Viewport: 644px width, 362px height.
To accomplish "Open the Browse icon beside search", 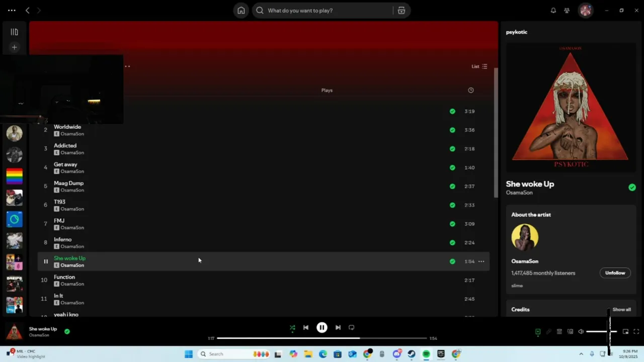I will click(x=401, y=11).
